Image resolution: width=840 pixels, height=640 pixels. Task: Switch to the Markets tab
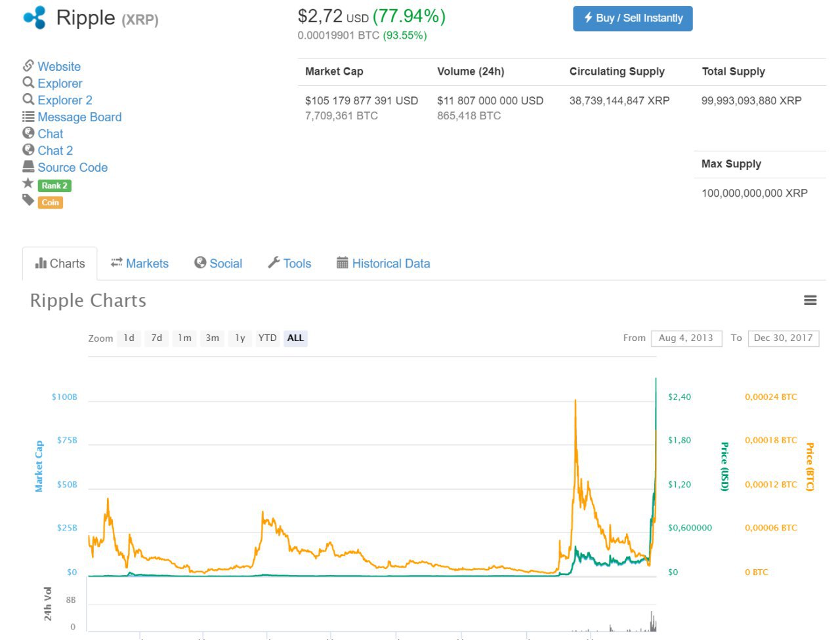pos(140,264)
